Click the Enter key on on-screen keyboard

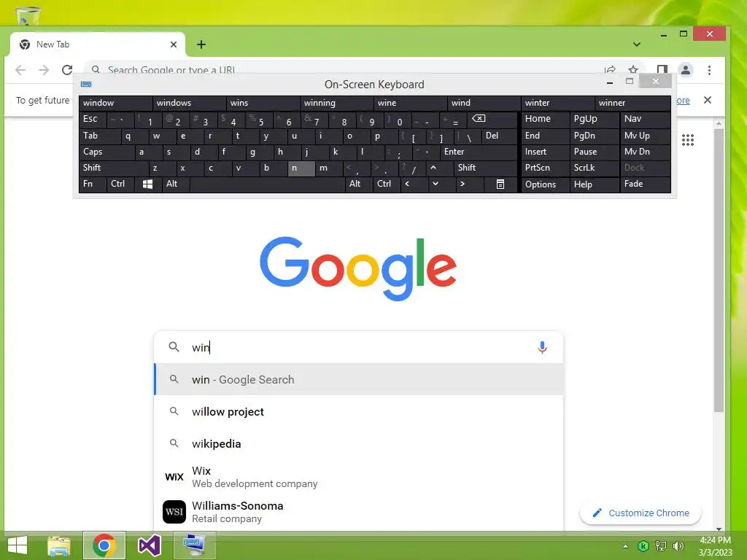click(479, 152)
